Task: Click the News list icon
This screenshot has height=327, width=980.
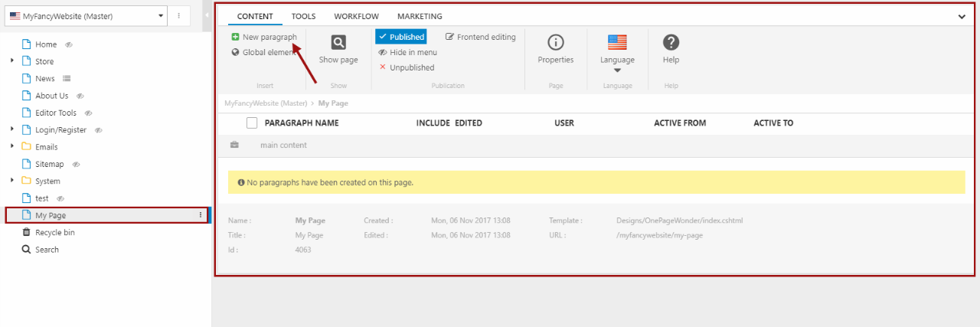Action: pyautogui.click(x=67, y=78)
